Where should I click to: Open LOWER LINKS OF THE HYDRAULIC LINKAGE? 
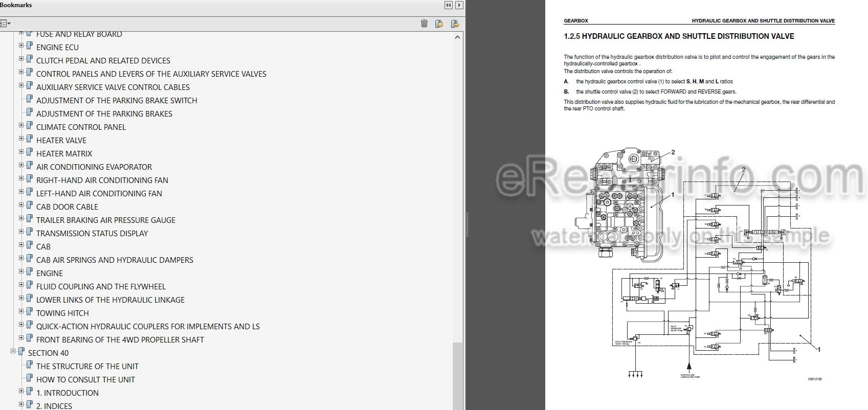(x=110, y=300)
